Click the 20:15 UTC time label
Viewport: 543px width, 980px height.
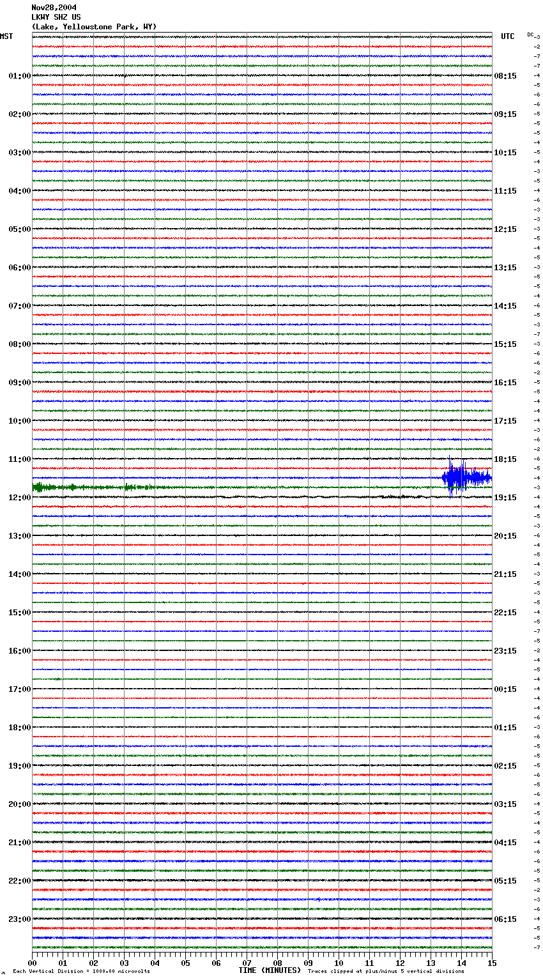[x=505, y=536]
